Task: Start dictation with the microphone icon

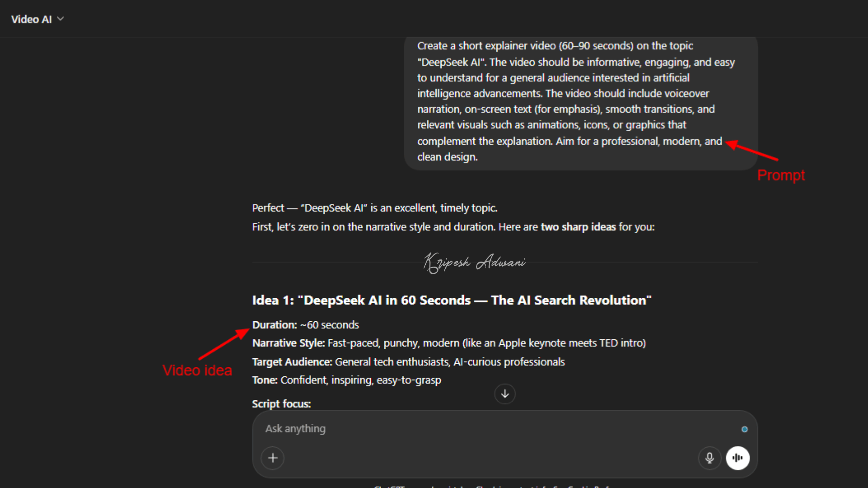Action: 709,458
